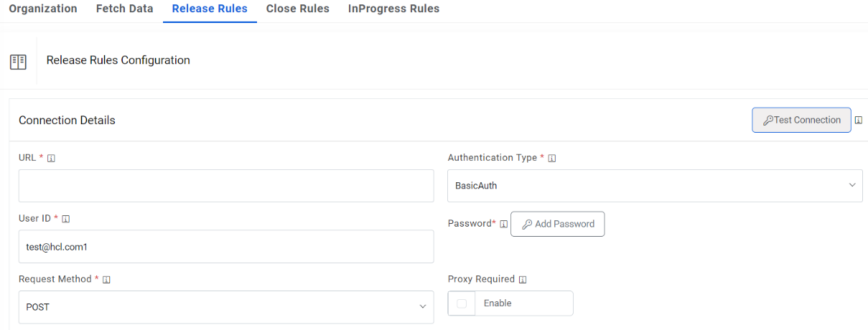The width and height of the screenshot is (868, 330).
Task: Click the Add Password button
Action: [557, 224]
